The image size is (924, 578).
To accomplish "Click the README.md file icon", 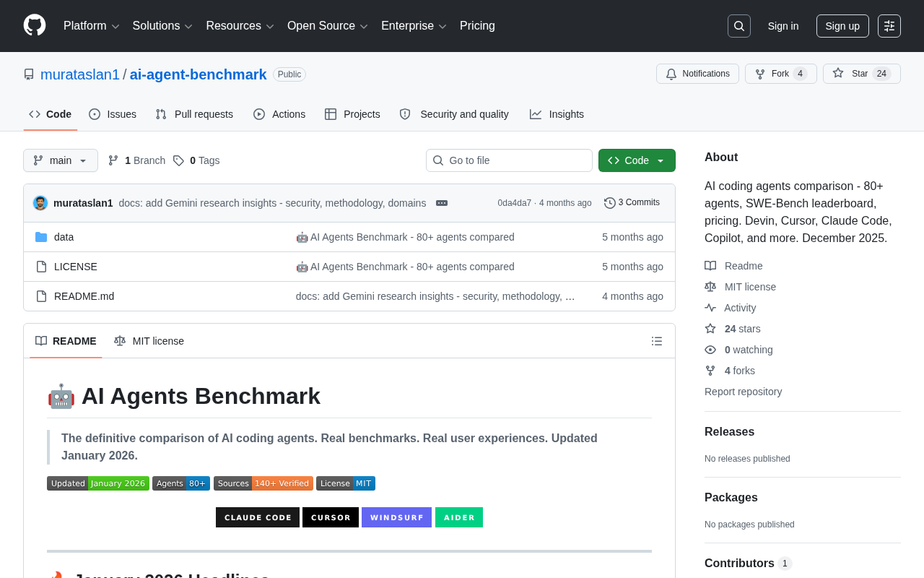I will point(41,296).
